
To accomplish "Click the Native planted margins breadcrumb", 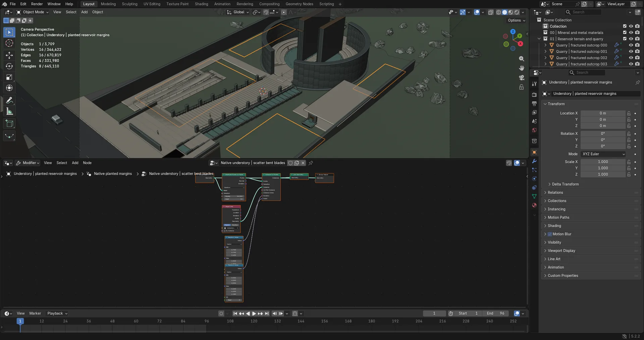I will click(113, 174).
